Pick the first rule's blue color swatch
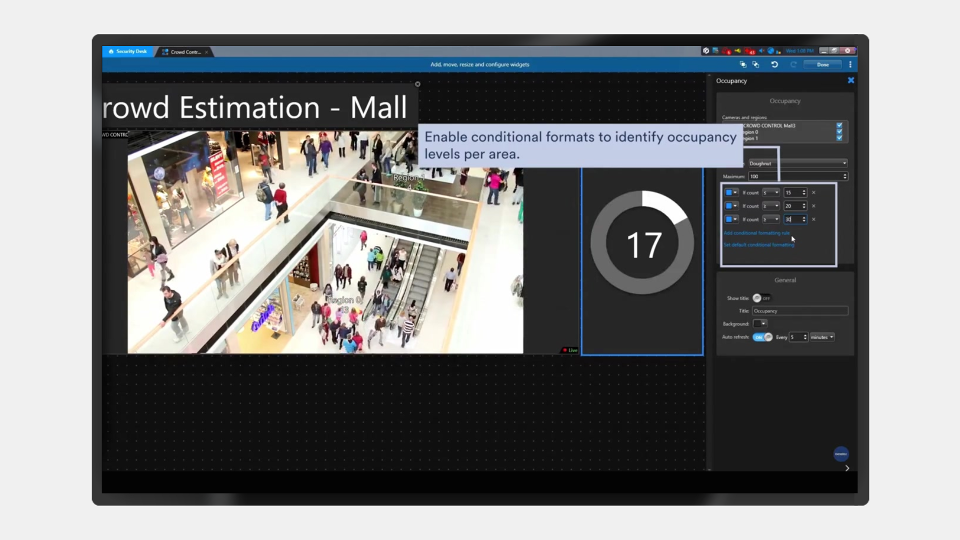This screenshot has height=540, width=960. pos(732,192)
